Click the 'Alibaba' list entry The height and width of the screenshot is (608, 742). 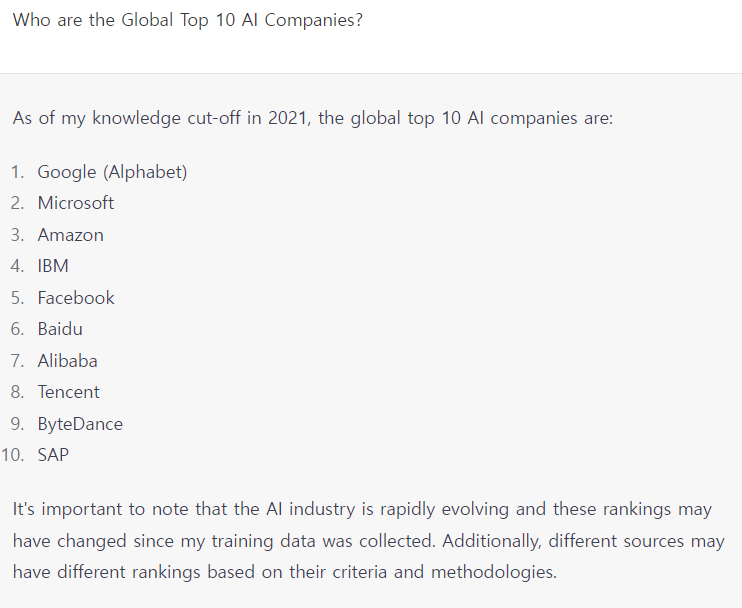[67, 361]
